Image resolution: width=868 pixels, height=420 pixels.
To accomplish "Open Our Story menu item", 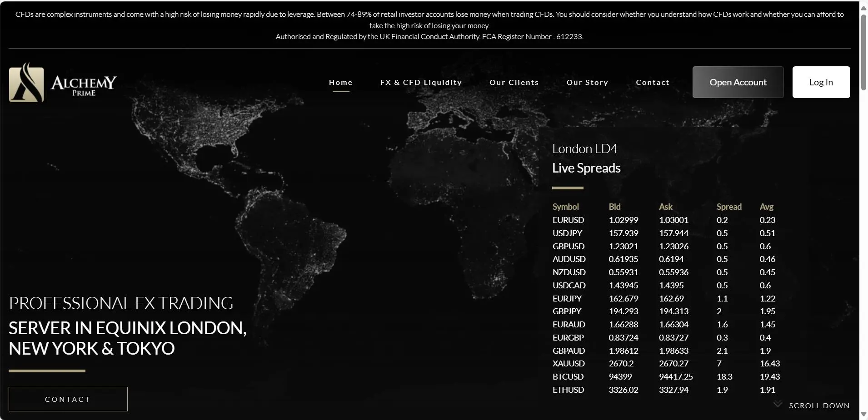I will coord(587,83).
